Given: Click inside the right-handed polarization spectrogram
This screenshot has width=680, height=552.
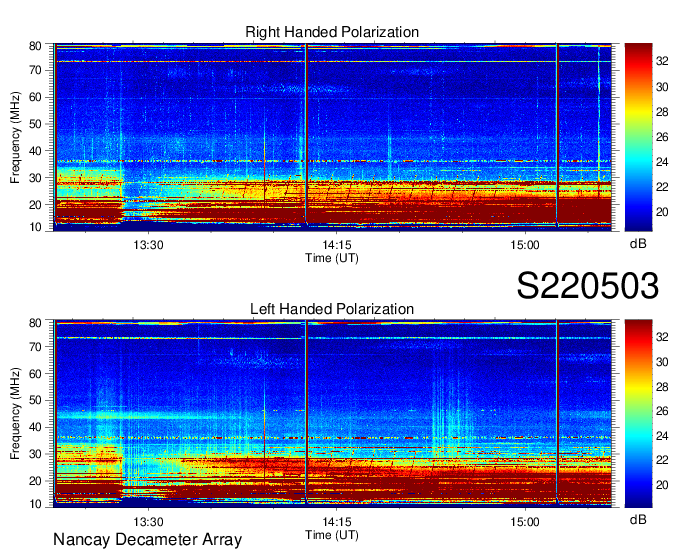Looking at the screenshot, I should tap(332, 137).
